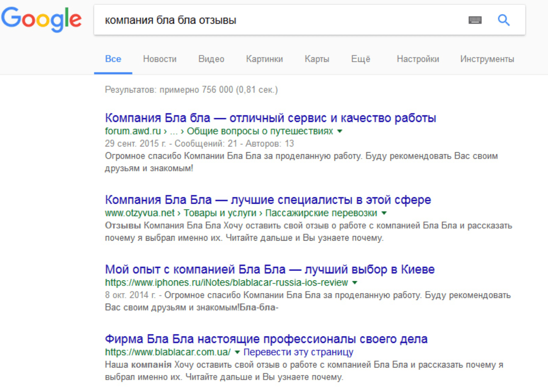Screen dimensions: 548x392
Task: Open Инструменты search tools
Action: coord(487,59)
